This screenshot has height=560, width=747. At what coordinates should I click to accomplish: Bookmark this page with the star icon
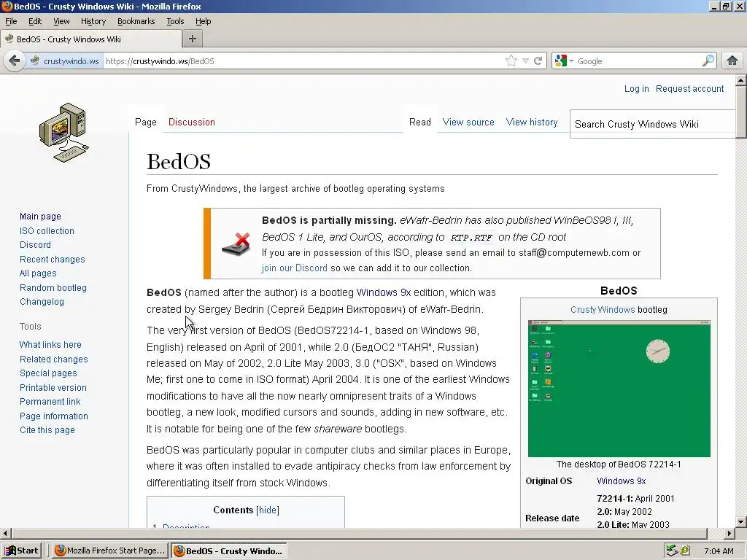pos(511,61)
